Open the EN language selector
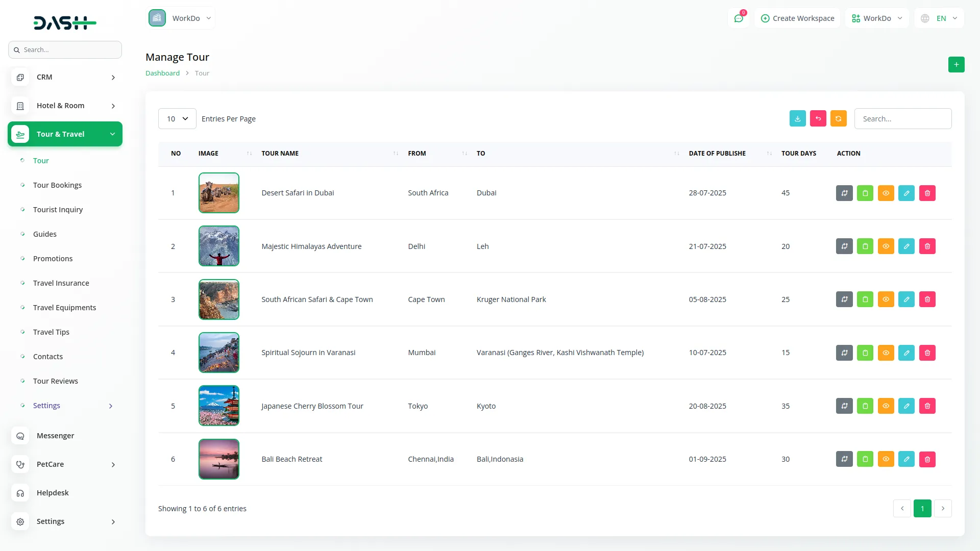Screen dimensions: 980x551 pyautogui.click(x=939, y=18)
